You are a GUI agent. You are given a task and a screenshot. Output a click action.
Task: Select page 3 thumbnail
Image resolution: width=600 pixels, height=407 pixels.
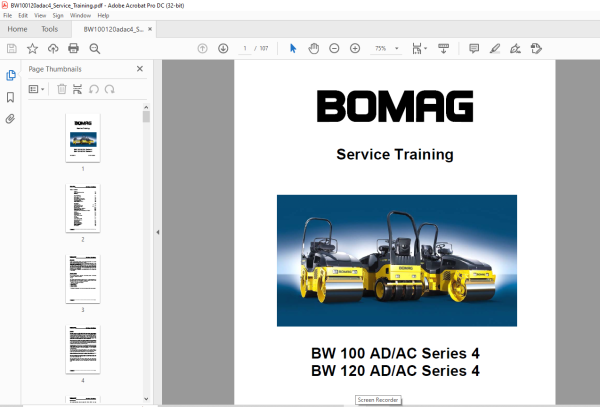[x=83, y=279]
